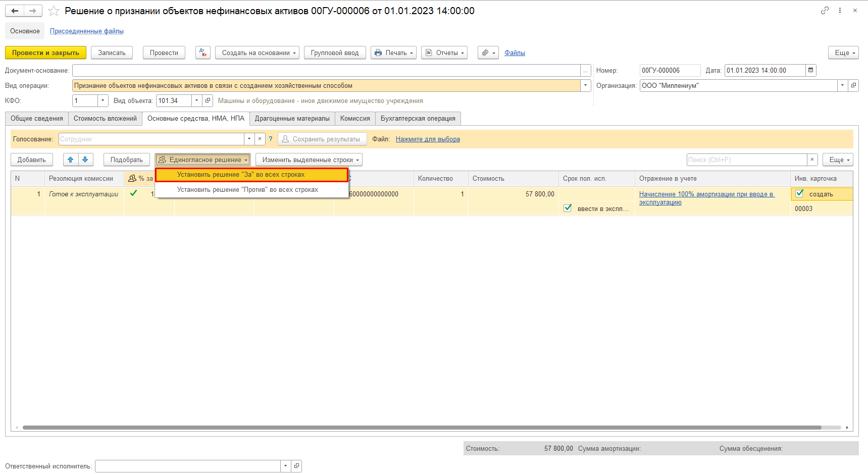
Task: Click the Провести button
Action: pyautogui.click(x=164, y=52)
